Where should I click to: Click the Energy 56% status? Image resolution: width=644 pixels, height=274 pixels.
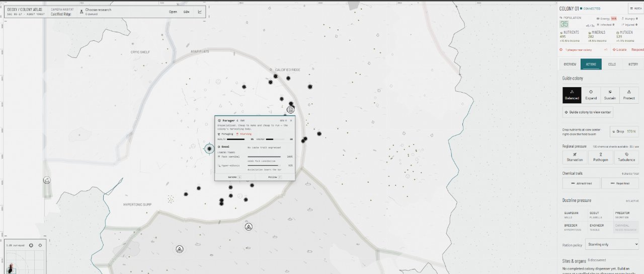pos(607,19)
